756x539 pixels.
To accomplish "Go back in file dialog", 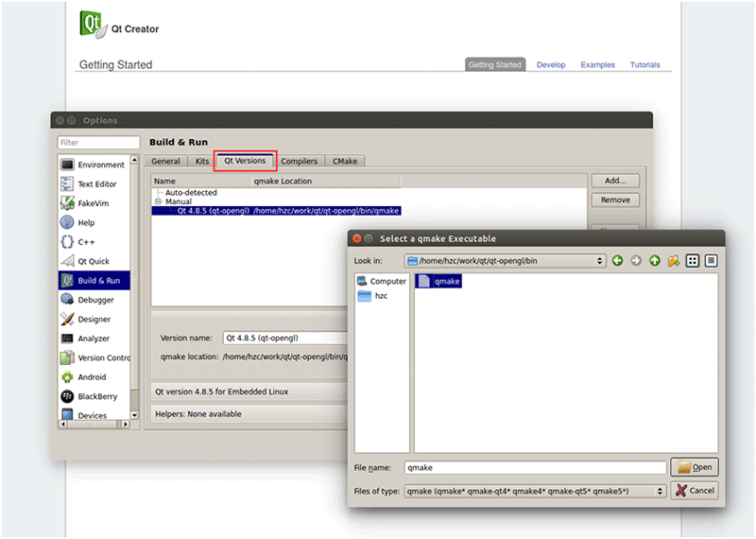I will click(x=617, y=261).
